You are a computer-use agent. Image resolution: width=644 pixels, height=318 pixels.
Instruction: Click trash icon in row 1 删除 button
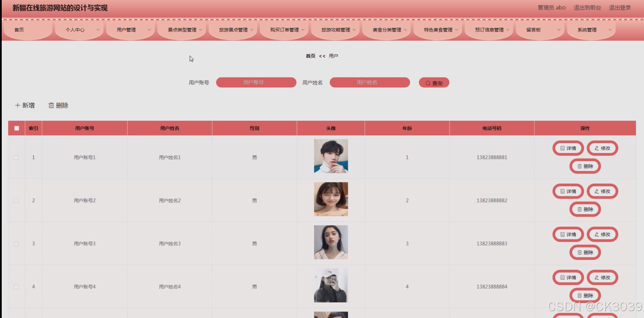click(580, 166)
